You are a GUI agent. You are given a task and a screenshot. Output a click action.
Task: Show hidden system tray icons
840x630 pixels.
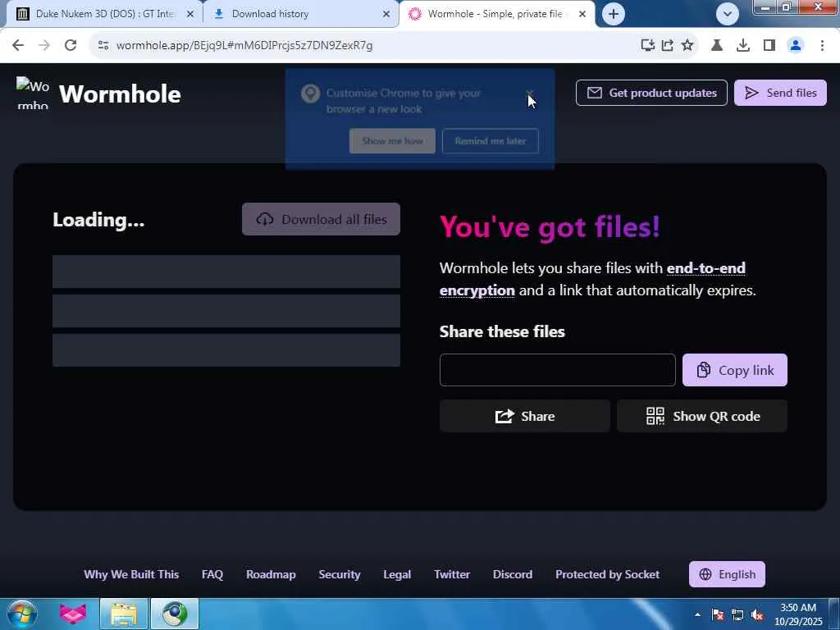tap(697, 614)
